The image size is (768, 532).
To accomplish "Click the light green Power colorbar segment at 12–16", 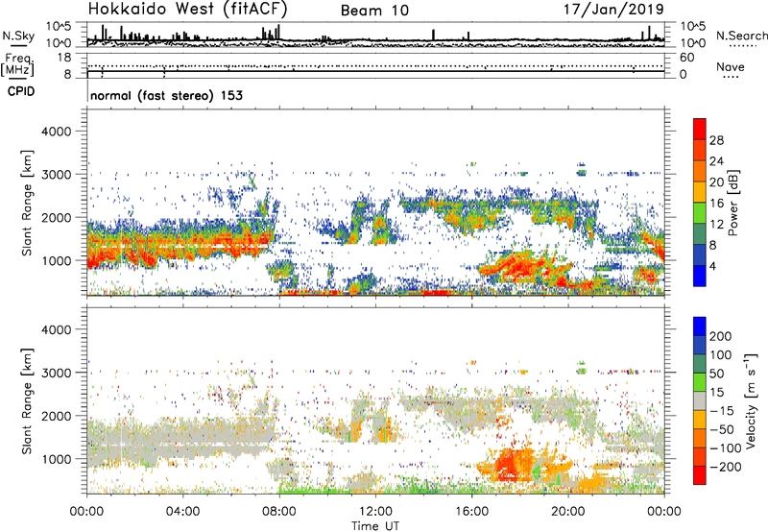I will tap(700, 212).
